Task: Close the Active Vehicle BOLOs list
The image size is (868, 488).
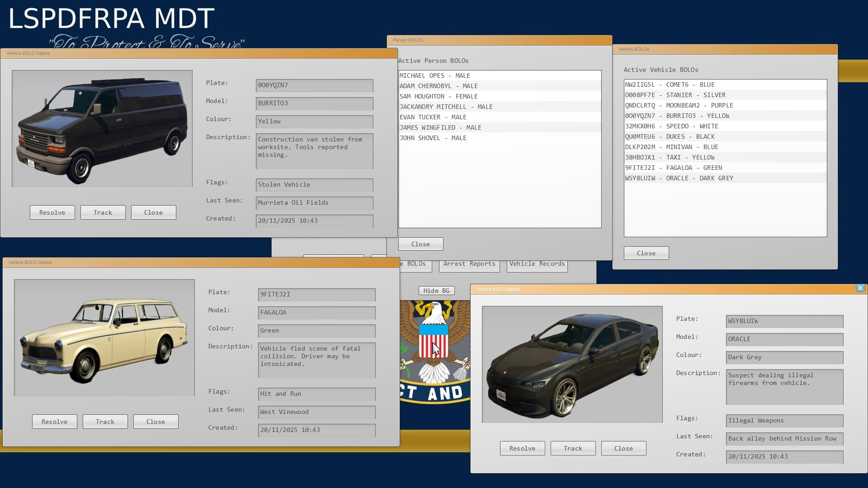Action: click(646, 253)
